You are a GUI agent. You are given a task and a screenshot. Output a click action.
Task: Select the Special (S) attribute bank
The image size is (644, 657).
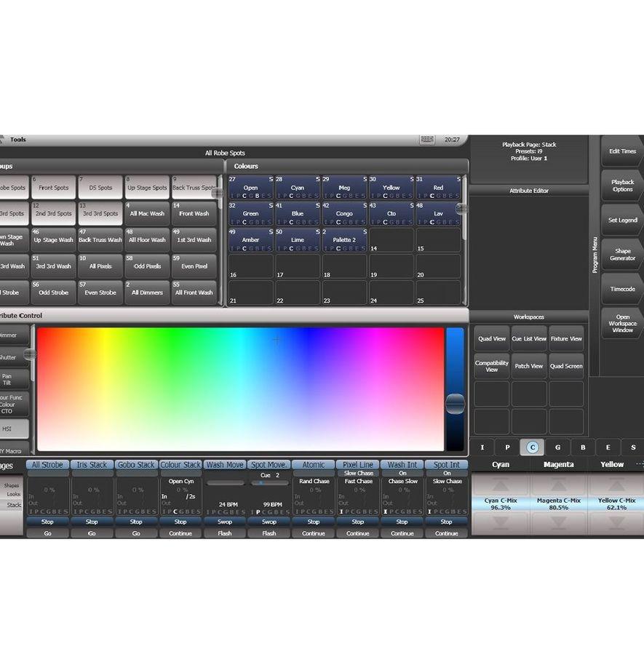[632, 447]
